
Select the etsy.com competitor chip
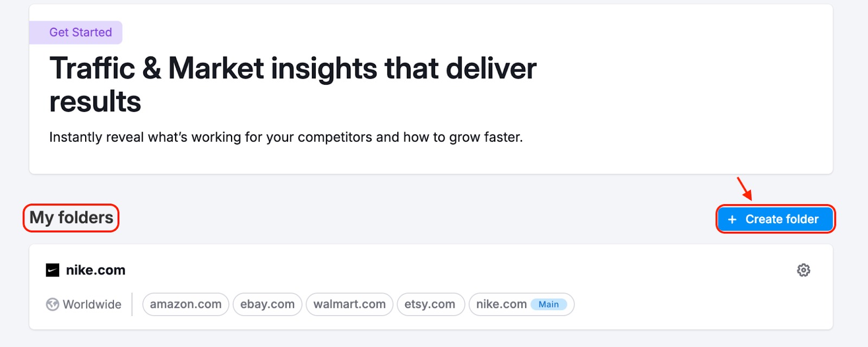(x=431, y=304)
